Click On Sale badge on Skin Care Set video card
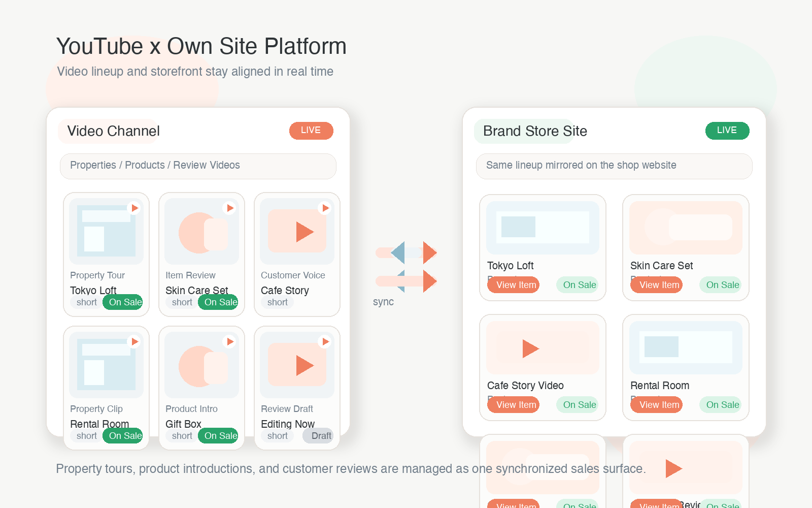 [x=218, y=302]
